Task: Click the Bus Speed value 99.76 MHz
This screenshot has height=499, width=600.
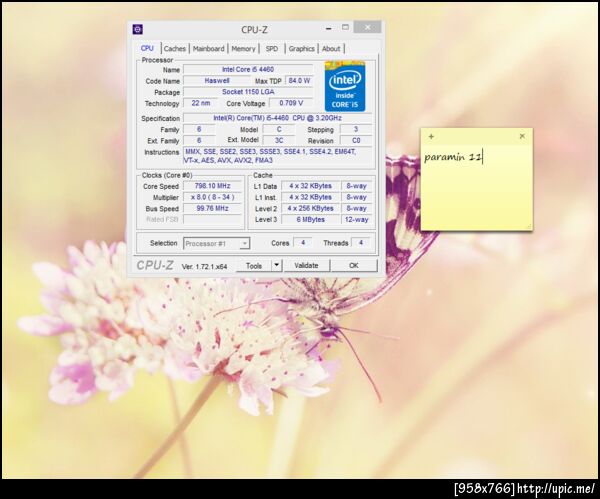Action: [x=212, y=208]
